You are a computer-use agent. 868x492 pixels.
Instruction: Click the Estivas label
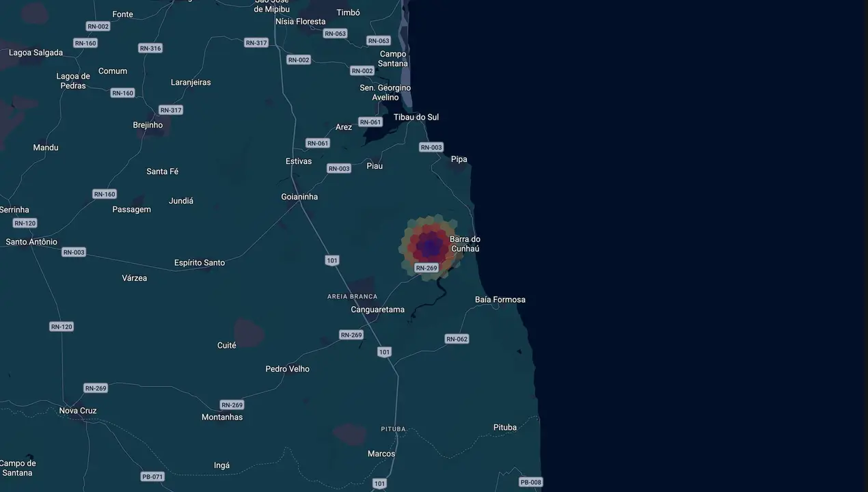299,161
